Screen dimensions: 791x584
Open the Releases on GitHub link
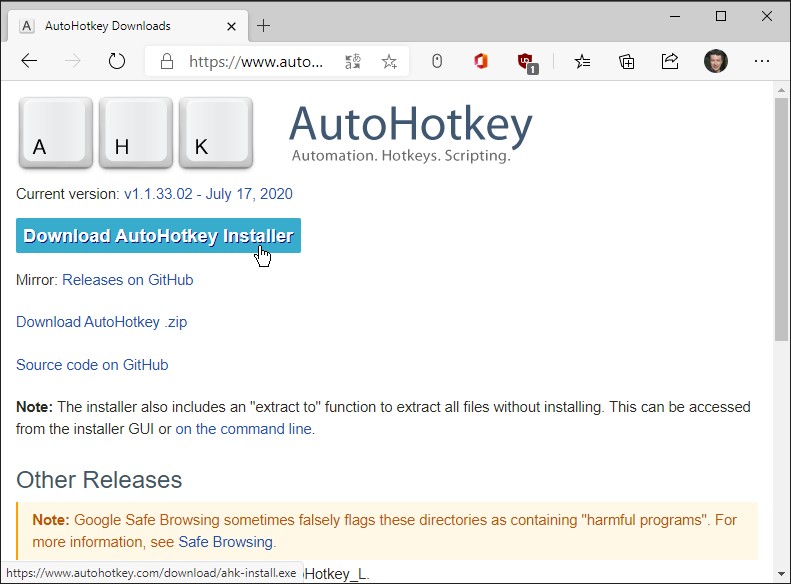pyautogui.click(x=127, y=280)
